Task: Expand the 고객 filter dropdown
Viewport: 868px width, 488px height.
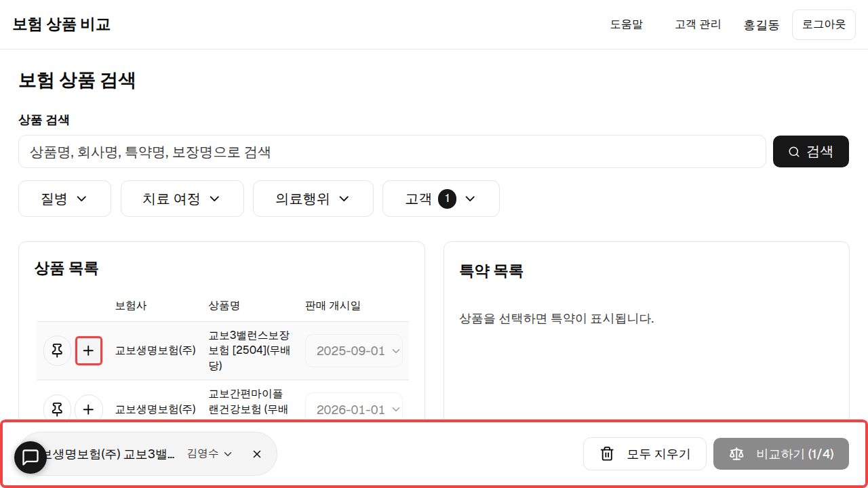Action: tap(441, 199)
